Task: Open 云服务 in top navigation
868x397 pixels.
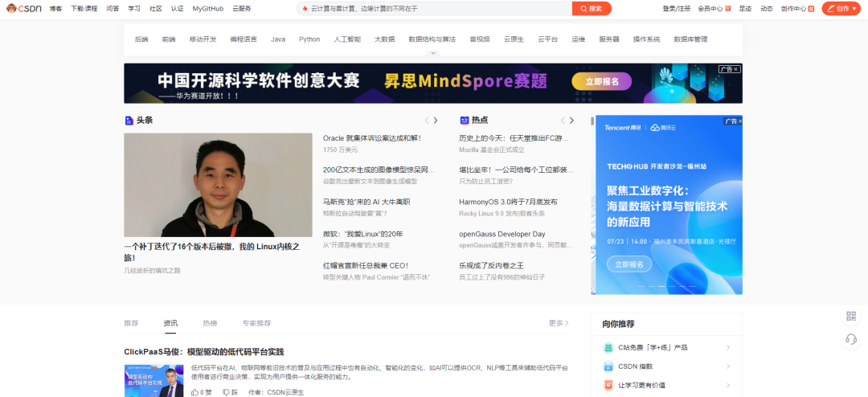Action: (242, 8)
